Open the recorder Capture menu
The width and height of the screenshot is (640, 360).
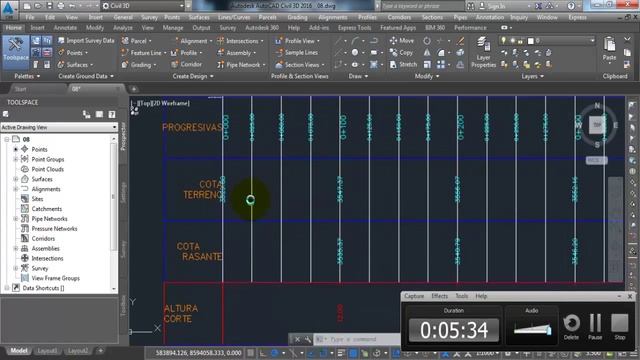[x=414, y=296]
